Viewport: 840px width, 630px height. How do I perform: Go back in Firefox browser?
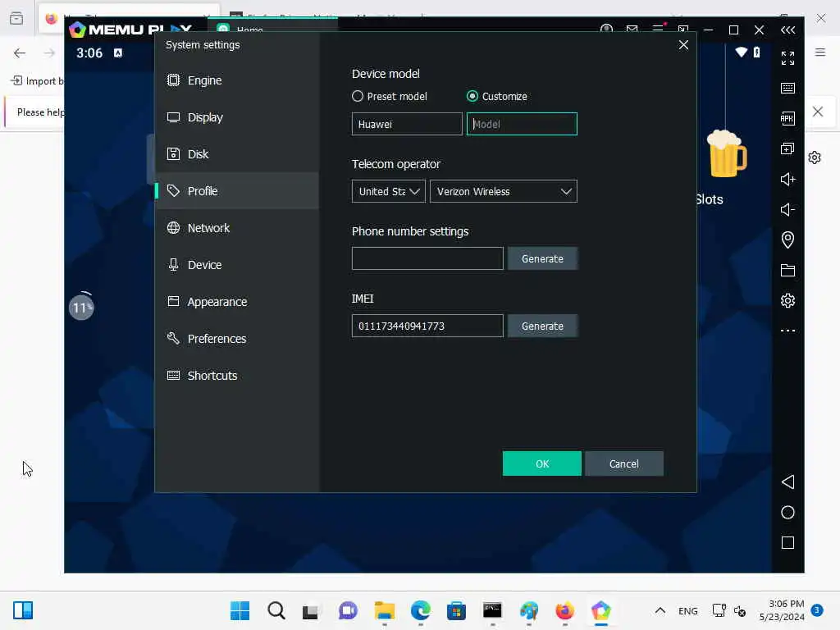tap(20, 53)
